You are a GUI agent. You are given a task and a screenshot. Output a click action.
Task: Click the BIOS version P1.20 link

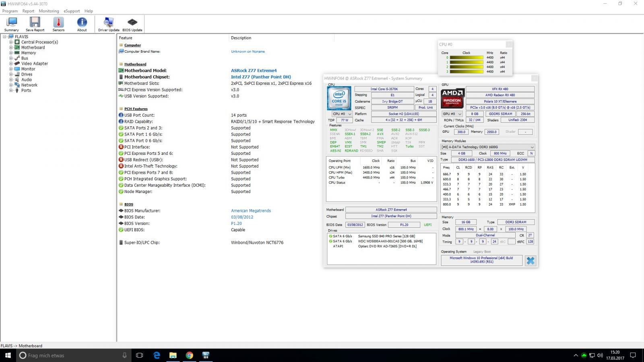pyautogui.click(x=236, y=224)
